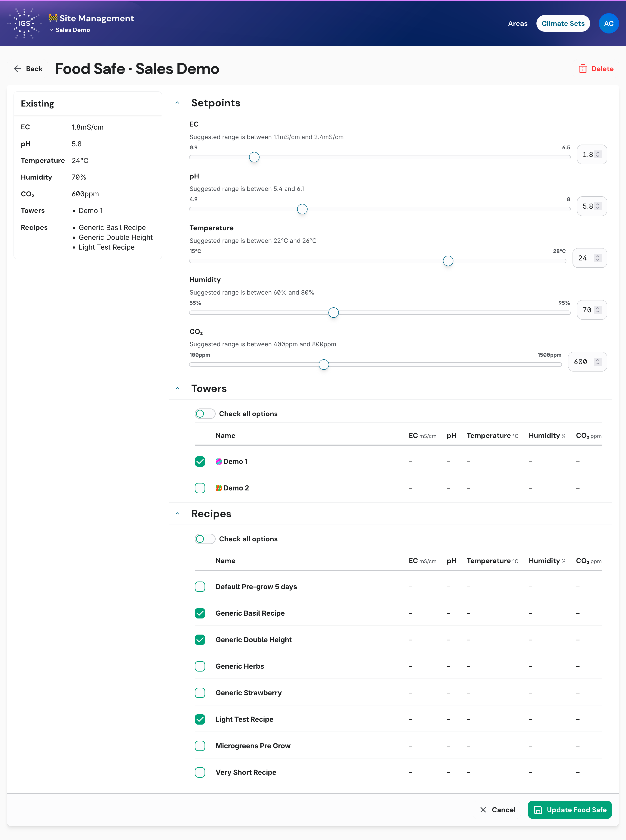
Task: Click the Back link
Action: (28, 68)
